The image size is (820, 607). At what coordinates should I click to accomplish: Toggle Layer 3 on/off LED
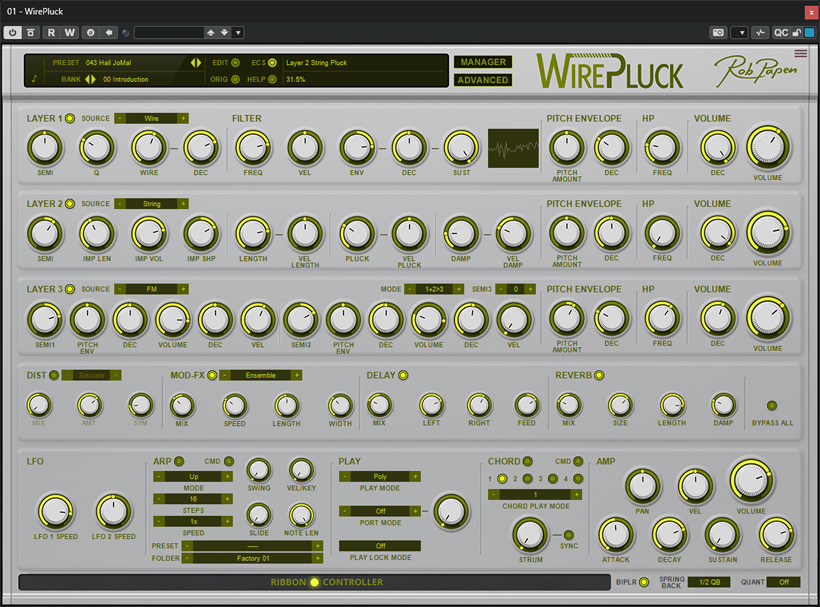(x=70, y=289)
